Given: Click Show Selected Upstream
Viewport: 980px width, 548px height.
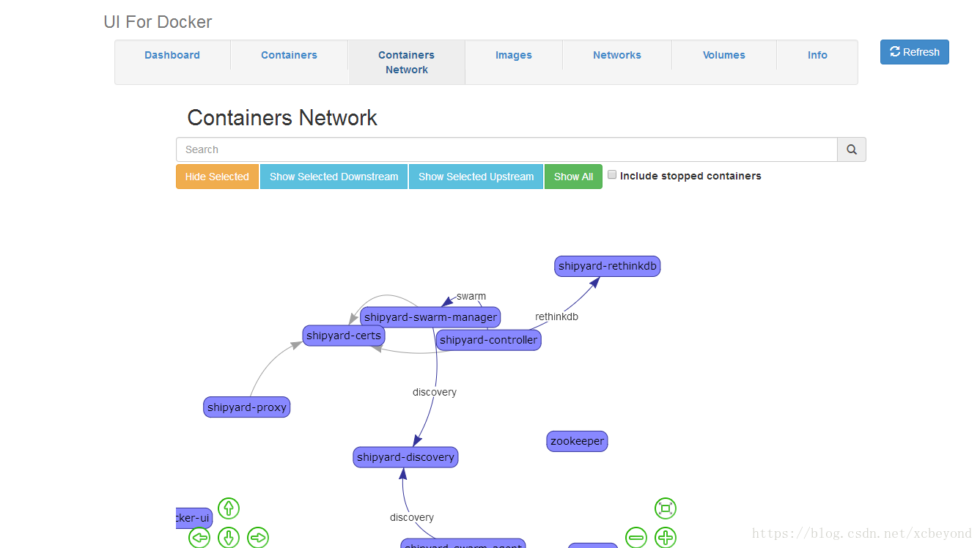Looking at the screenshot, I should (x=475, y=176).
